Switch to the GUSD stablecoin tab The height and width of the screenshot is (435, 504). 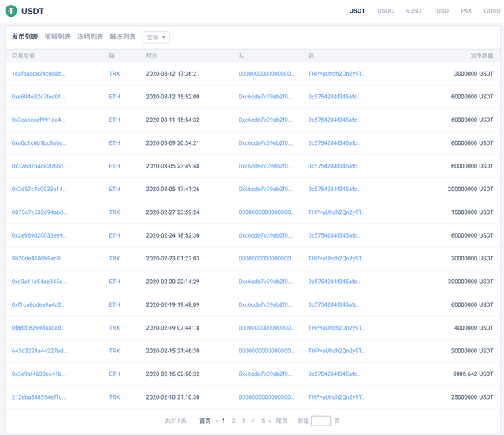[492, 11]
